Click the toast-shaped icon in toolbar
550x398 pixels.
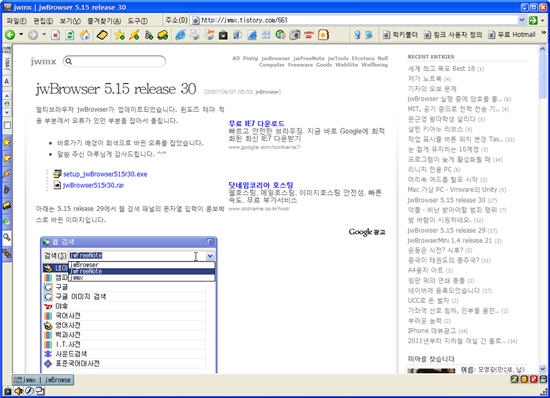pos(323,35)
